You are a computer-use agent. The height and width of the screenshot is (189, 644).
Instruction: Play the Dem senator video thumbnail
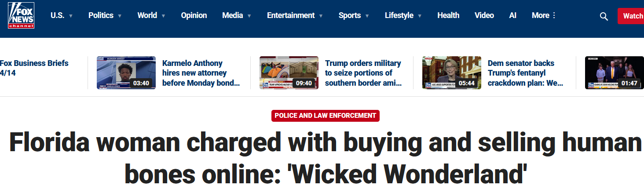452,73
